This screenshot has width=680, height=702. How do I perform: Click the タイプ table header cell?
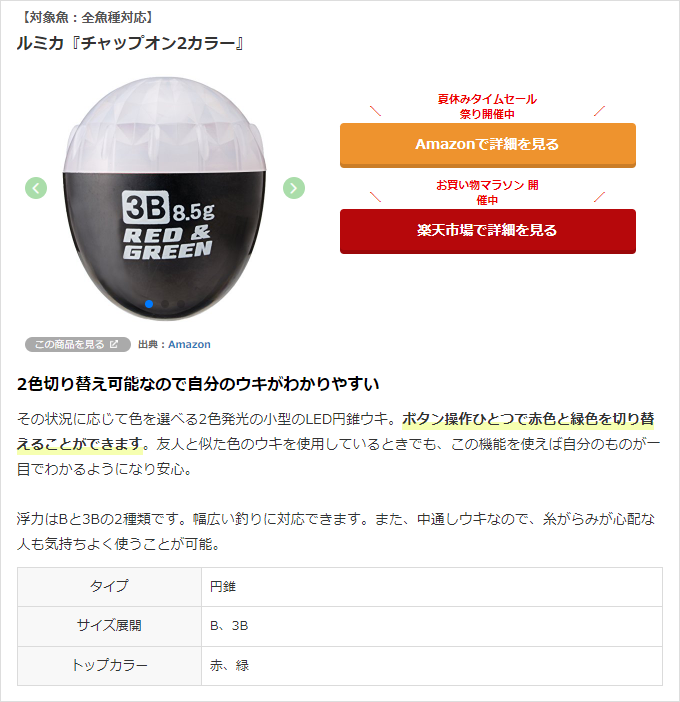click(109, 586)
